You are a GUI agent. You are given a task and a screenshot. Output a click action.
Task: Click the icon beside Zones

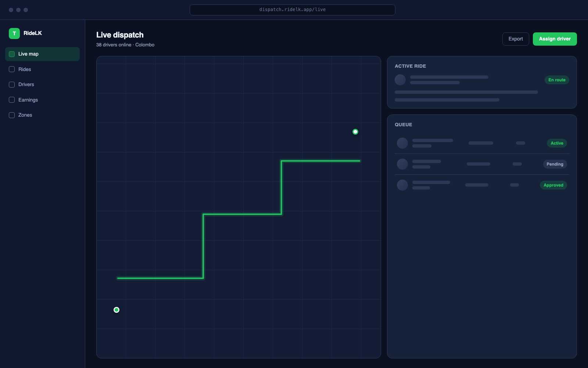click(x=12, y=115)
